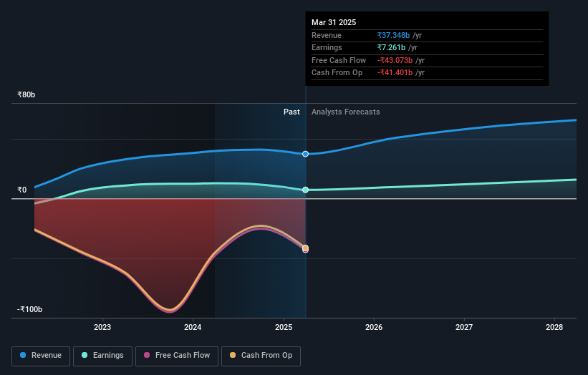Click the -₹100b y-axis label
This screenshot has width=588, height=375.
click(29, 309)
